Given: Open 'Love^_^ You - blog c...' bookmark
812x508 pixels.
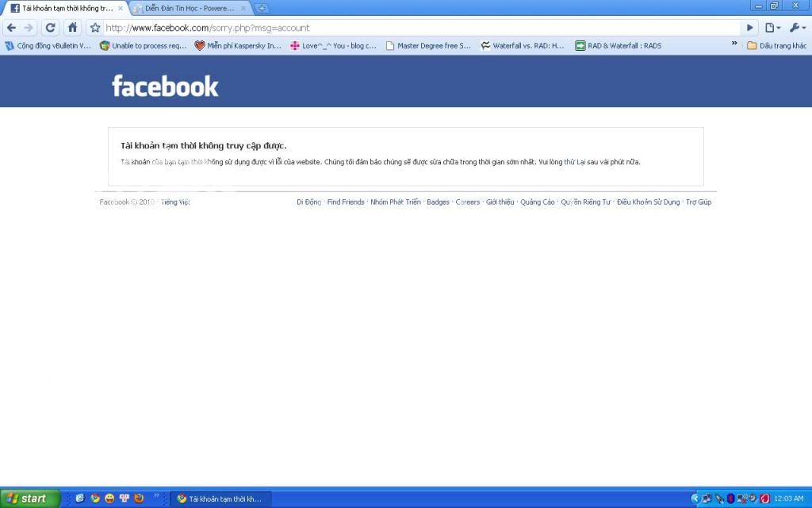Looking at the screenshot, I should [x=333, y=45].
